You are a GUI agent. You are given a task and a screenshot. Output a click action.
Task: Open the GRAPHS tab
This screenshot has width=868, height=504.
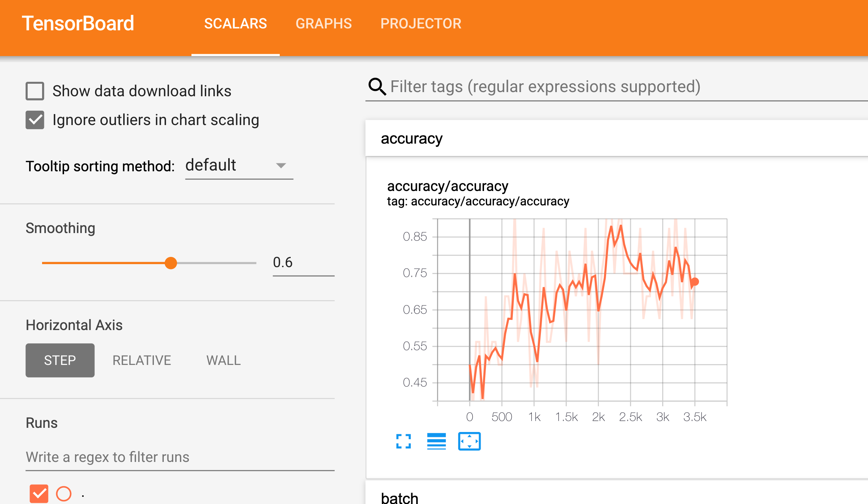(x=324, y=23)
